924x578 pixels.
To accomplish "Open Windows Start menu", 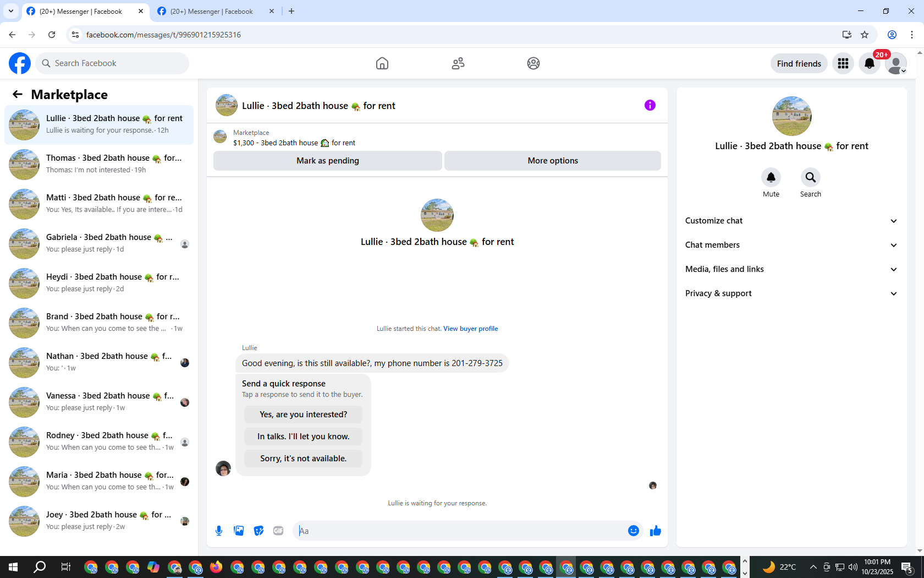I will tap(13, 567).
